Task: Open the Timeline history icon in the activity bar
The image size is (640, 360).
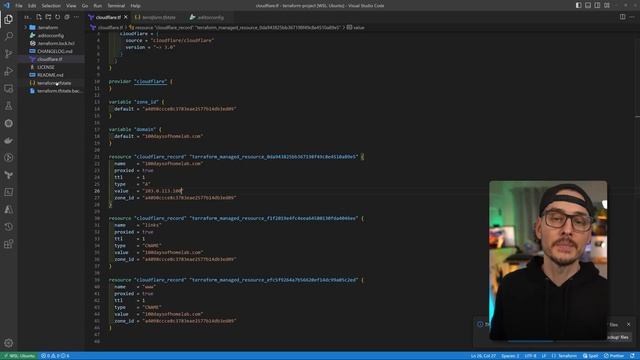Action: (x=9, y=227)
